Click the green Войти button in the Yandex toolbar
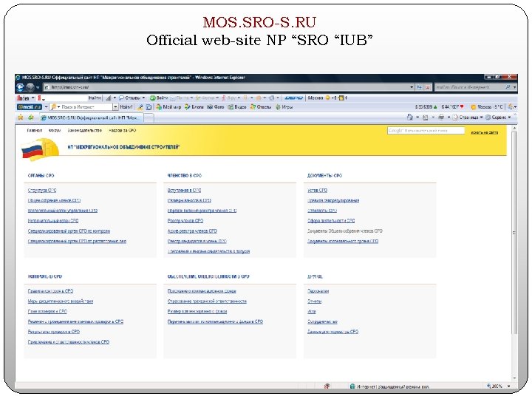This screenshot has width=532, height=399. pyautogui.click(x=159, y=98)
